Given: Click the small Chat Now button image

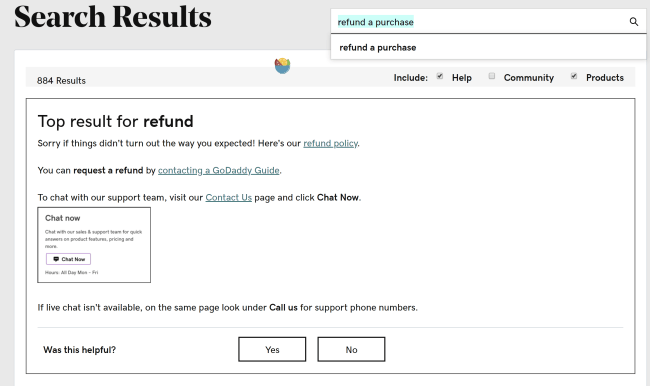Looking at the screenshot, I should pyautogui.click(x=68, y=259).
